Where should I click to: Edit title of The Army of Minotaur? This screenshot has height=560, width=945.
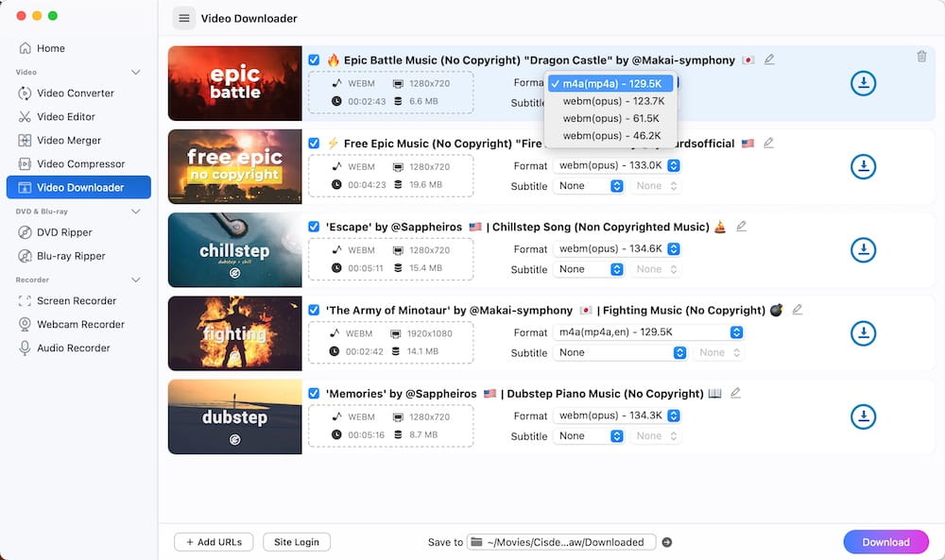[x=797, y=310]
